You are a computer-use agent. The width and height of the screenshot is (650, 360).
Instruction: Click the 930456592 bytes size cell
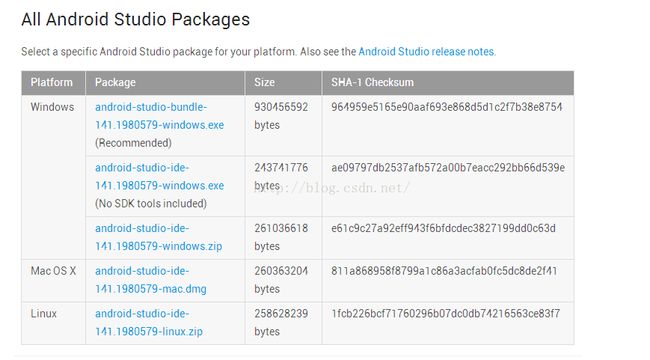281,116
